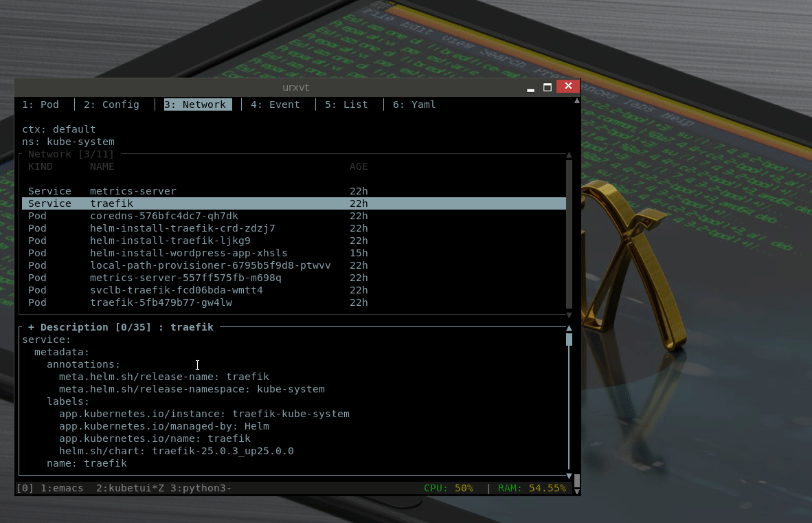Open the kubetui tmux window entry
812x523 pixels.
tap(129, 488)
